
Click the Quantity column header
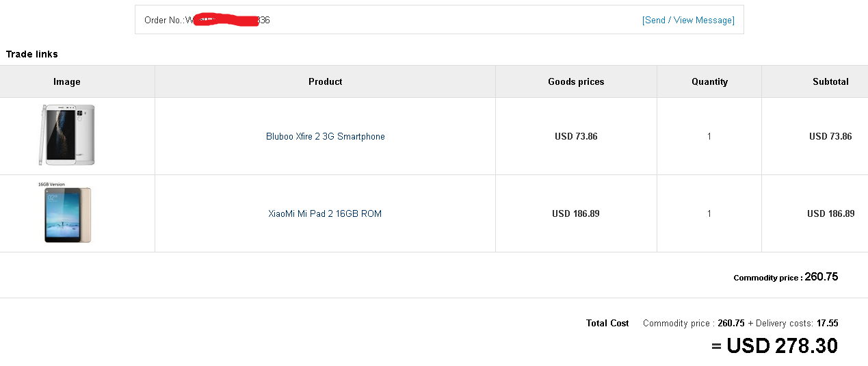[709, 81]
